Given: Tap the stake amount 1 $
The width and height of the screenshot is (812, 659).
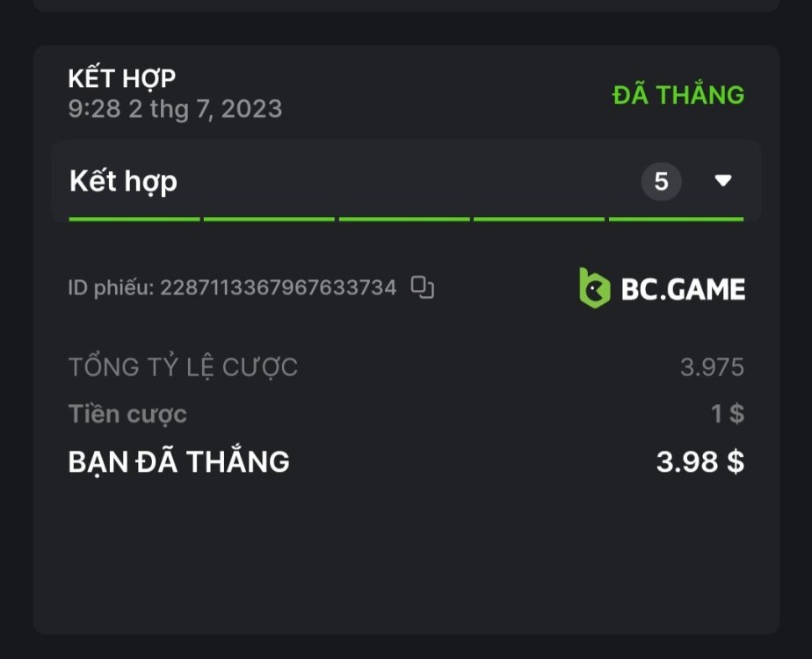Looking at the screenshot, I should [x=727, y=414].
